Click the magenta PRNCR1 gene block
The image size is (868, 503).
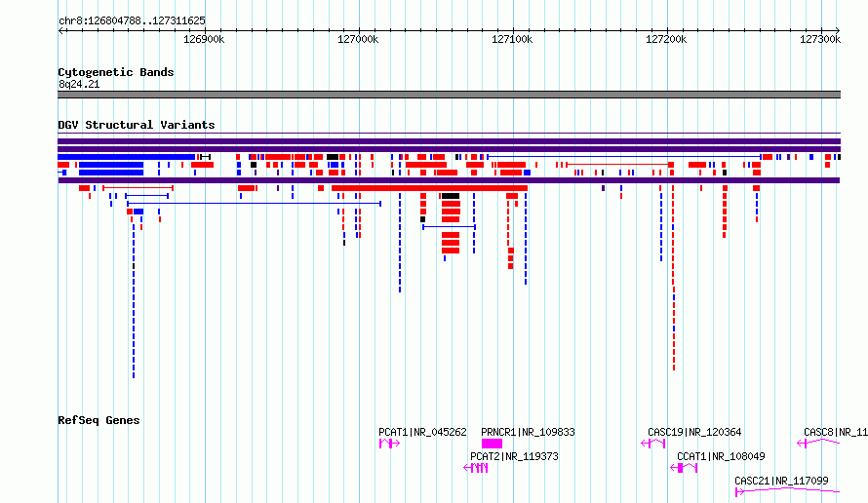coord(492,444)
